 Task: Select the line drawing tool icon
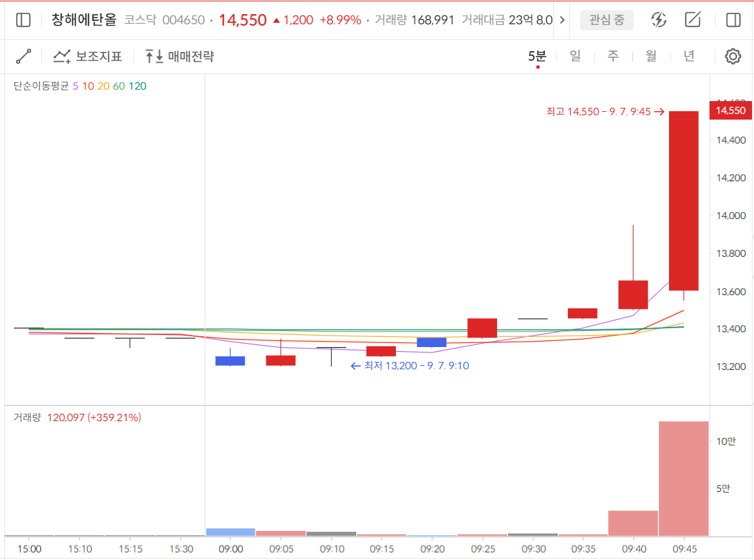click(x=24, y=56)
